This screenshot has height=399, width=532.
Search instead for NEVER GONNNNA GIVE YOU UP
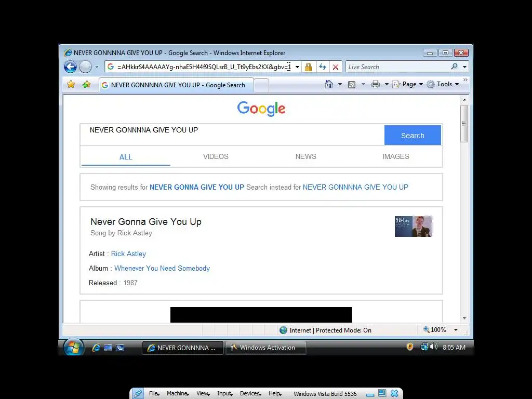tap(355, 187)
